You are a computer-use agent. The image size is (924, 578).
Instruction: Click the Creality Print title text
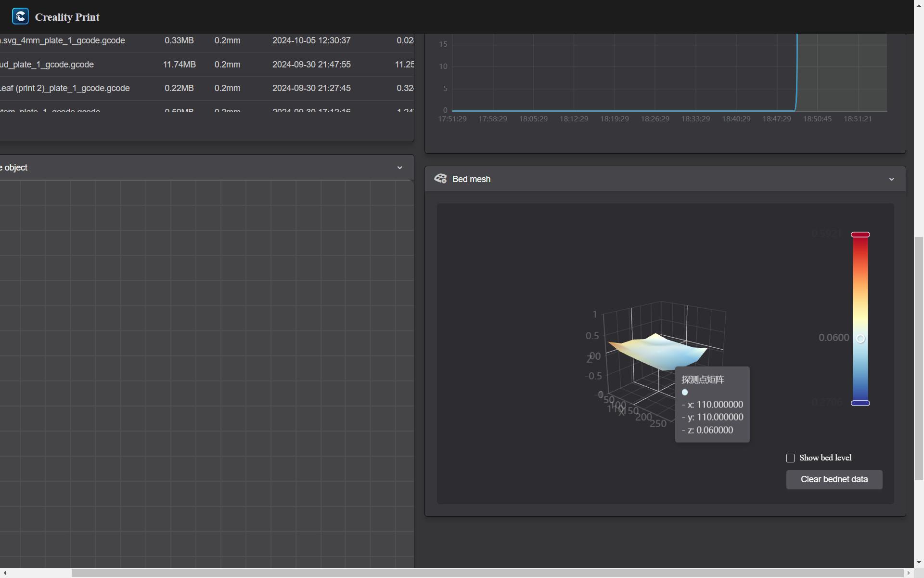(x=67, y=17)
